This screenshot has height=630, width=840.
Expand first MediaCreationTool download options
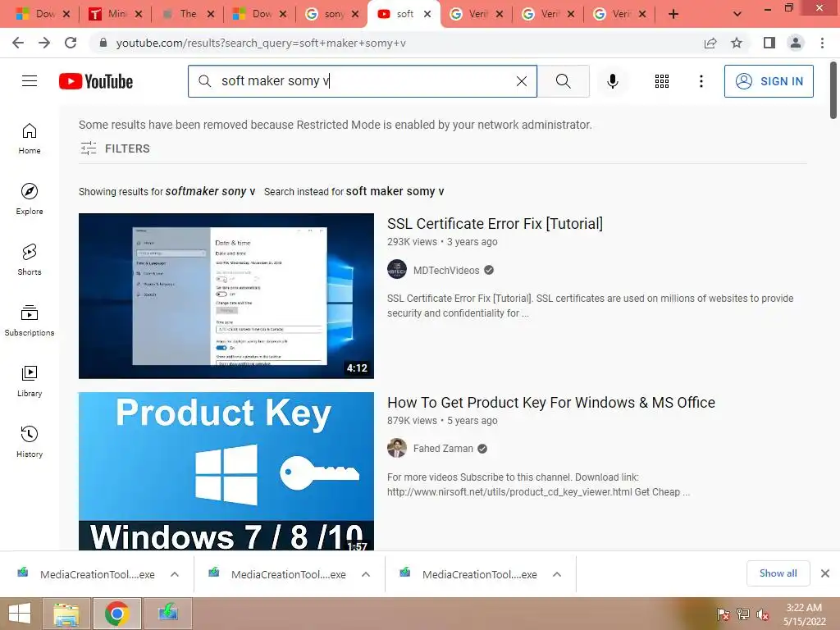[x=175, y=574]
